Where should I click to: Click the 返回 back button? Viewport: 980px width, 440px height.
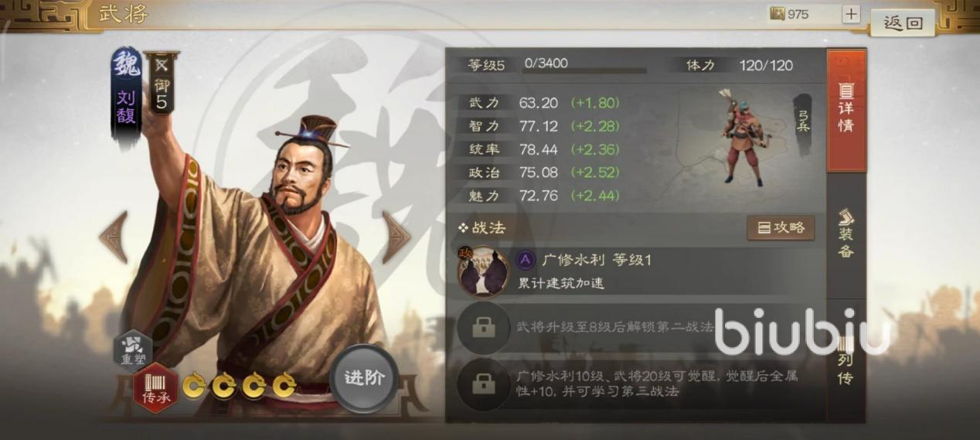point(903,22)
